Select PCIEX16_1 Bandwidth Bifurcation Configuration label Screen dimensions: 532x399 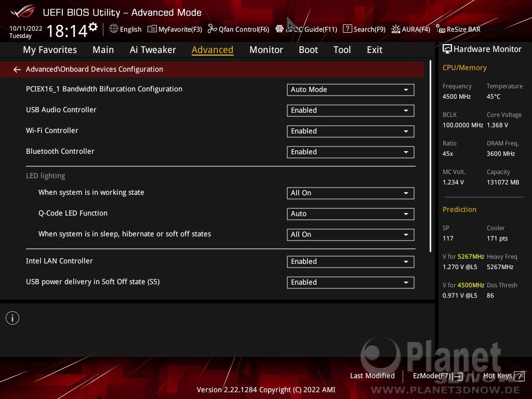104,89
